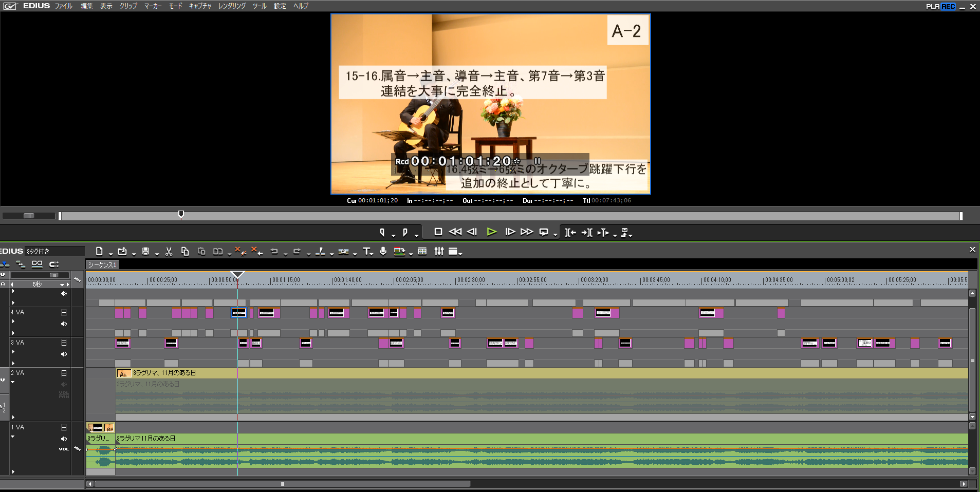
Task: Click the Set Default Transition icon
Action: [343, 251]
